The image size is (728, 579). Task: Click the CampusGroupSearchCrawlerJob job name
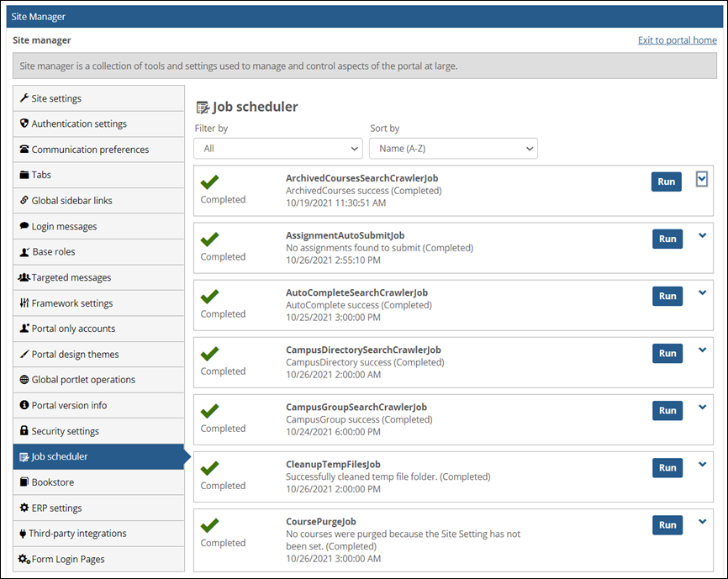click(x=356, y=407)
